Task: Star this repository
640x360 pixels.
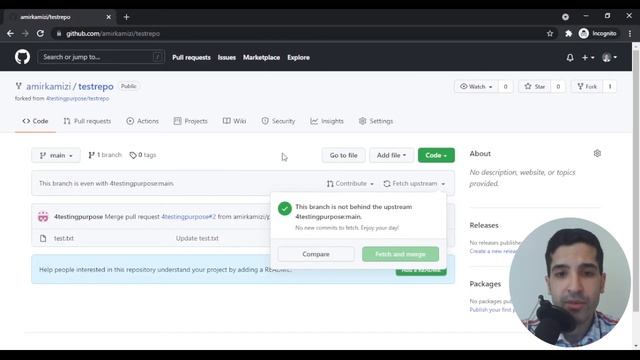Action: 534,87
